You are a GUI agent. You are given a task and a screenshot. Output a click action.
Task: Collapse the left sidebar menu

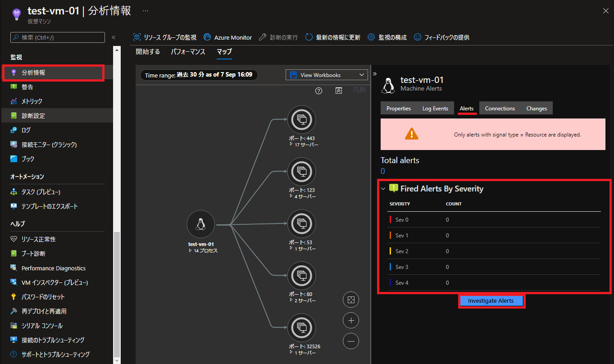tap(114, 37)
